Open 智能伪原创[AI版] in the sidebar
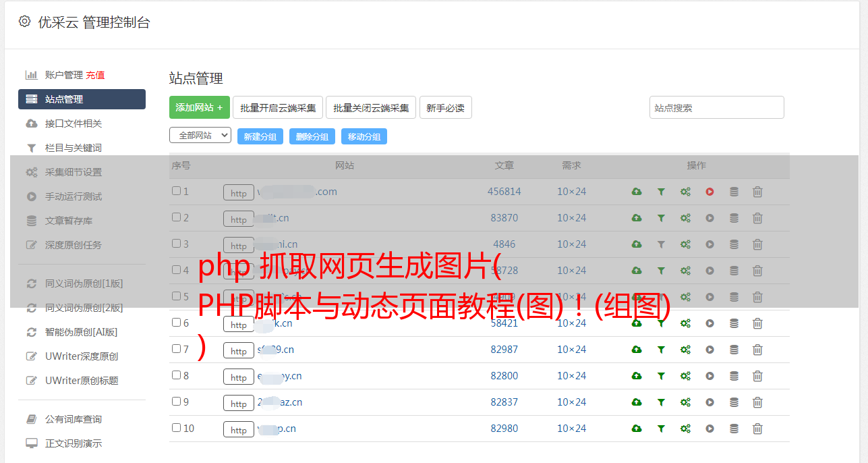The width and height of the screenshot is (868, 463). click(82, 332)
